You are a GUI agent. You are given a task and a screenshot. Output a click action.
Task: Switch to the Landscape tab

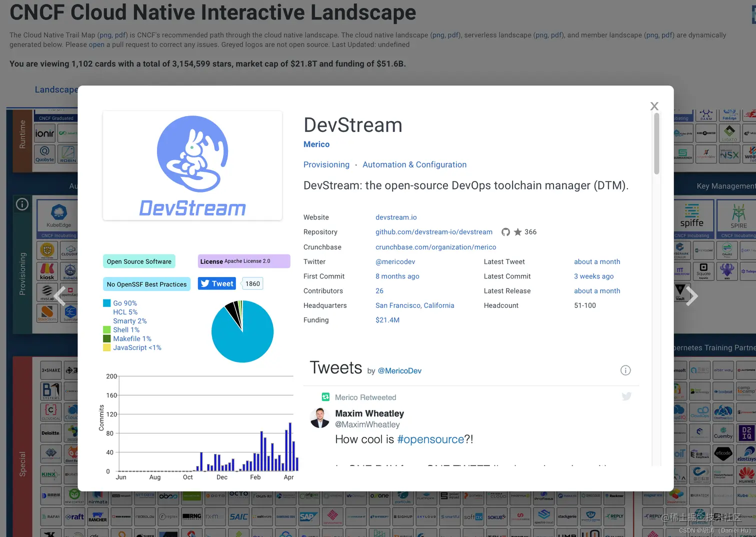[x=56, y=89]
